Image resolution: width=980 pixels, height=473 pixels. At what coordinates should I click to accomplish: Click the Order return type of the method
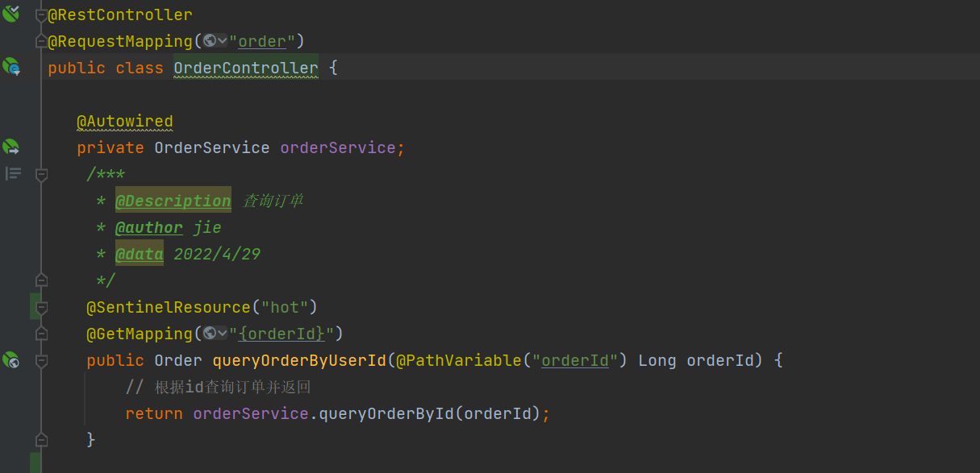point(178,360)
